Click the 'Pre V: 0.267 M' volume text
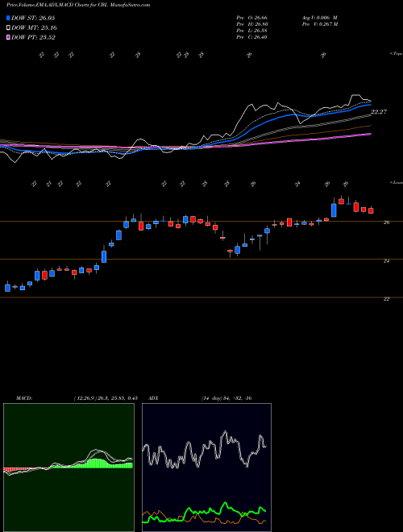The image size is (403, 532). 321,24
